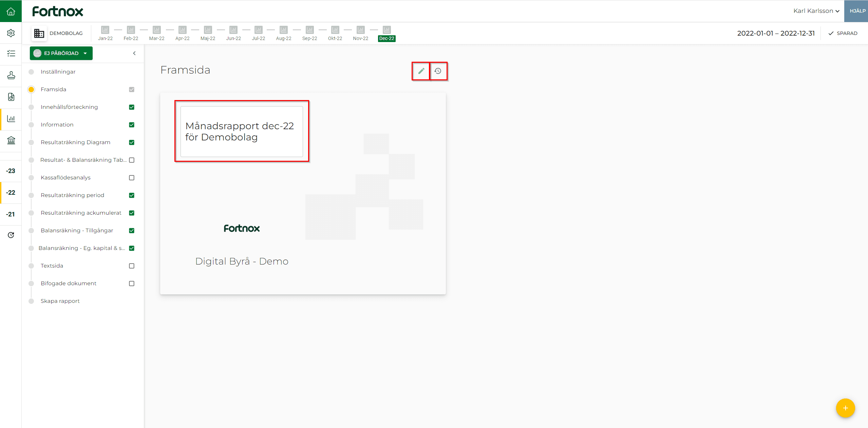Uncheck the Resultaträkning Diagram checkbox
The height and width of the screenshot is (428, 868).
[132, 142]
